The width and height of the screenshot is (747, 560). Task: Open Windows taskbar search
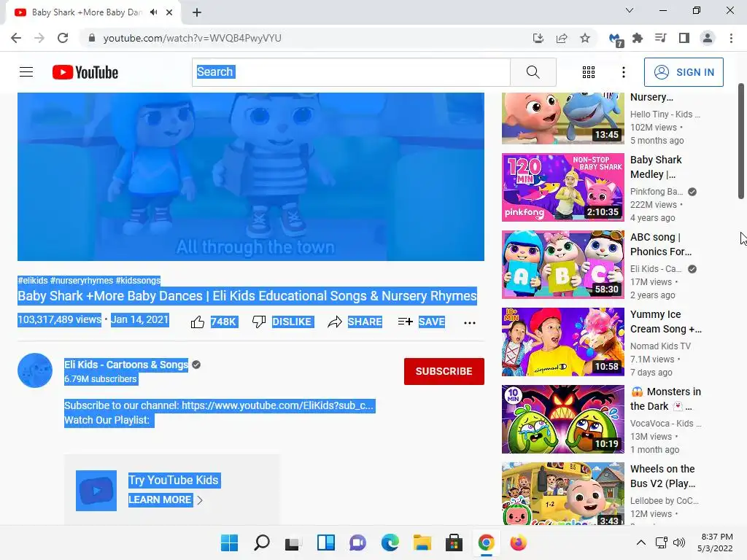(262, 542)
